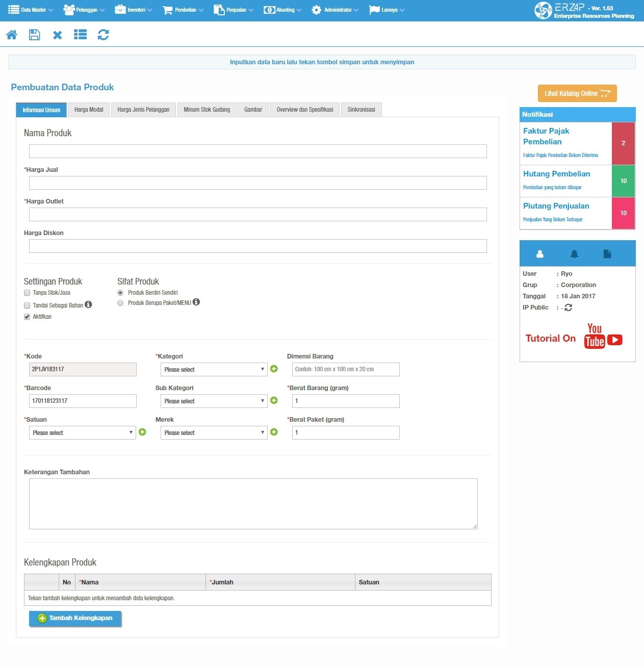Screen dimensions: 644x666
Task: Expand the Penjualan menu
Action: coord(234,10)
